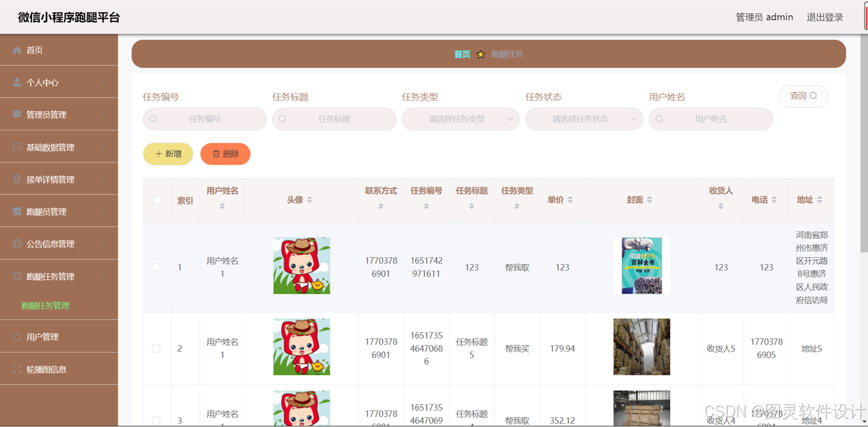
Task: Click into the 用户姓名 input field
Action: [x=710, y=119]
